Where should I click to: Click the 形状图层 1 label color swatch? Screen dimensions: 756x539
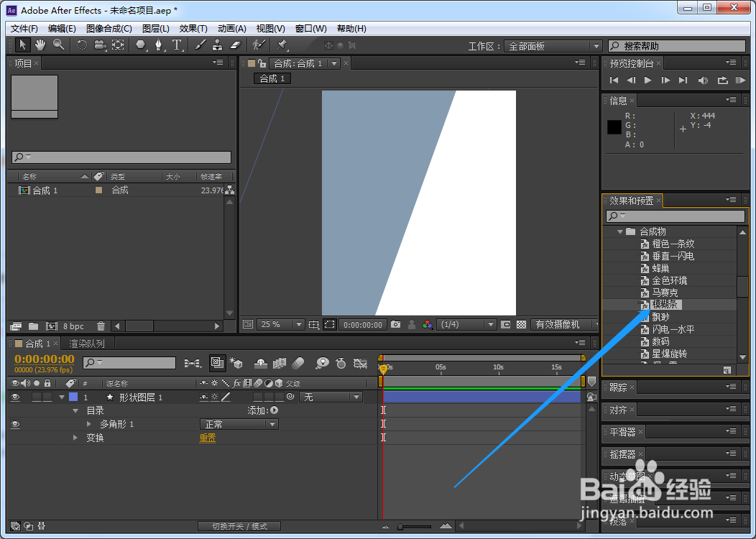point(73,397)
